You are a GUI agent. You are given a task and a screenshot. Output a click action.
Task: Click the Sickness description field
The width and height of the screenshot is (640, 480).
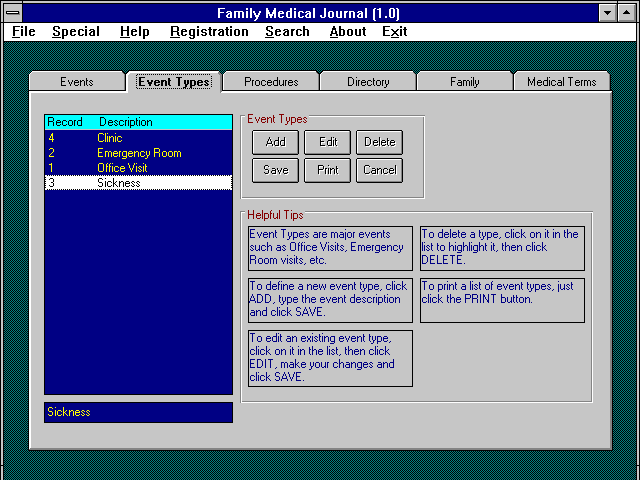[138, 412]
